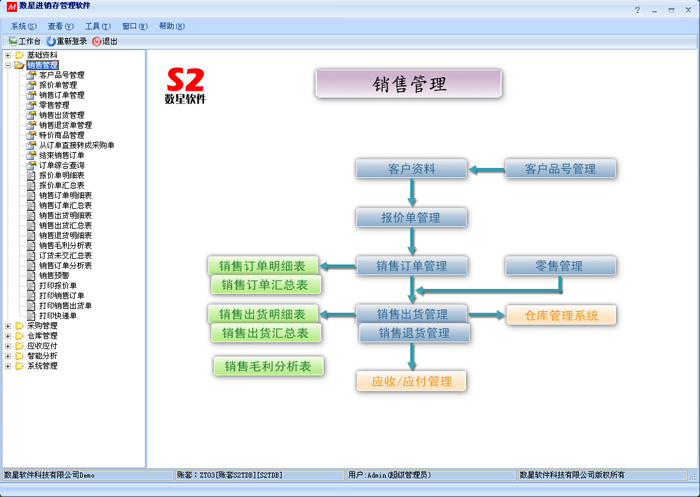Click the icon next to 销售订单管理 in tree
Viewport: 700px width, 497px height.
click(31, 95)
